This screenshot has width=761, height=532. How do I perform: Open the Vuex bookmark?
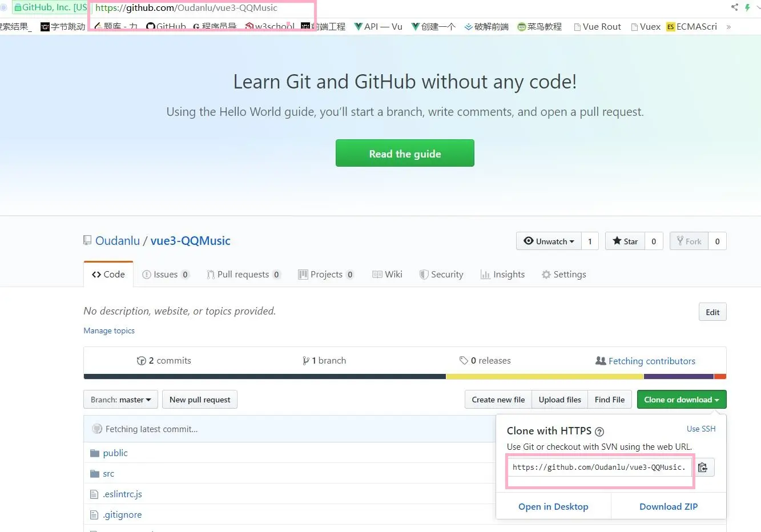click(646, 27)
